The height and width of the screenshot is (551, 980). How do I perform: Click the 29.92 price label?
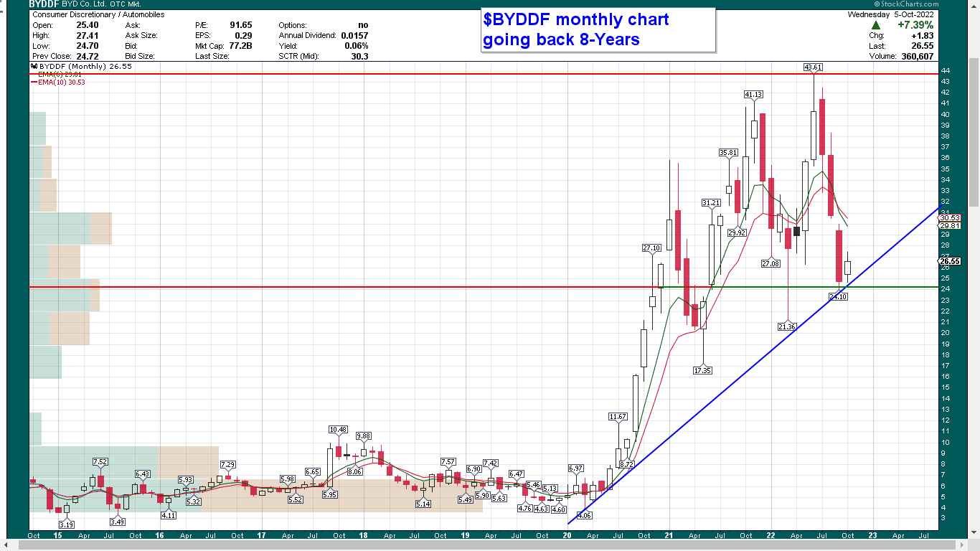pos(737,232)
